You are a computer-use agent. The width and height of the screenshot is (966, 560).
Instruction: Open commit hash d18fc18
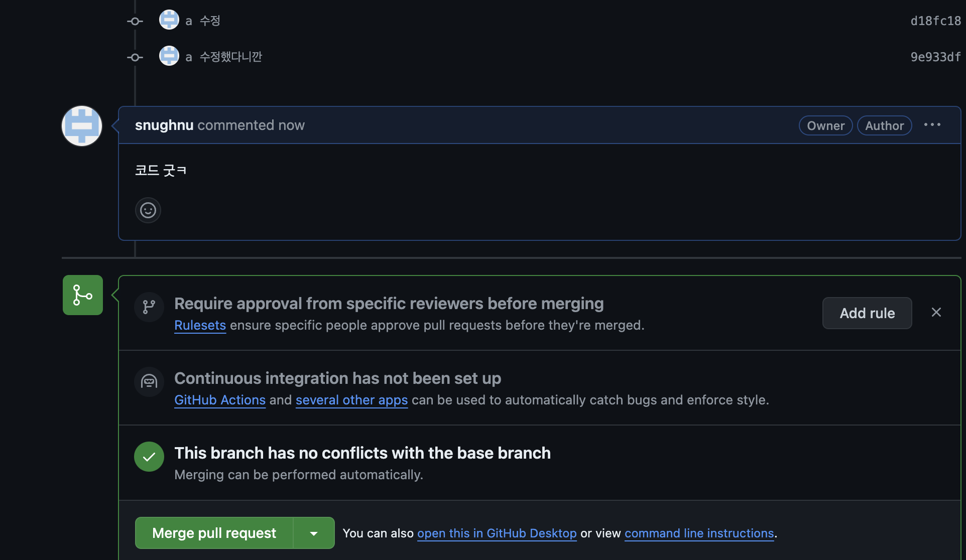click(x=935, y=21)
